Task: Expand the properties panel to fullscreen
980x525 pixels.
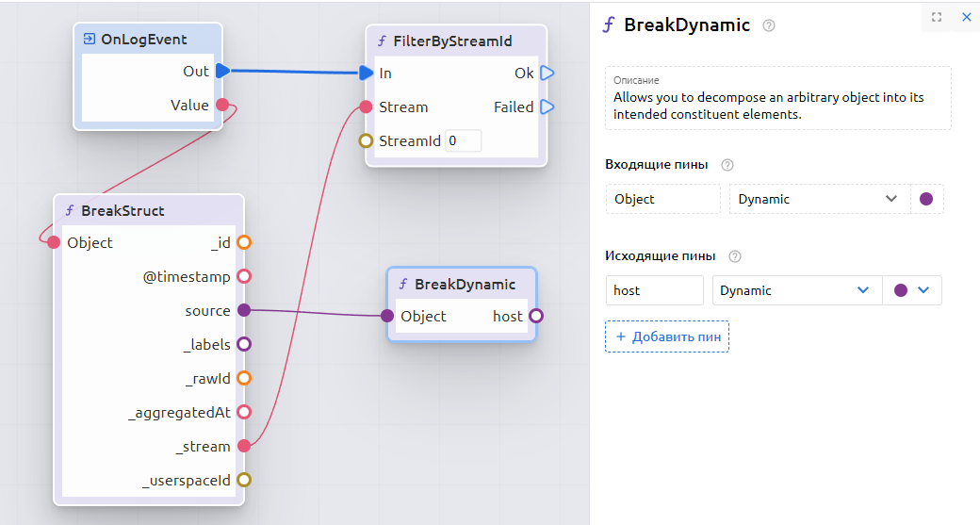Action: click(936, 17)
